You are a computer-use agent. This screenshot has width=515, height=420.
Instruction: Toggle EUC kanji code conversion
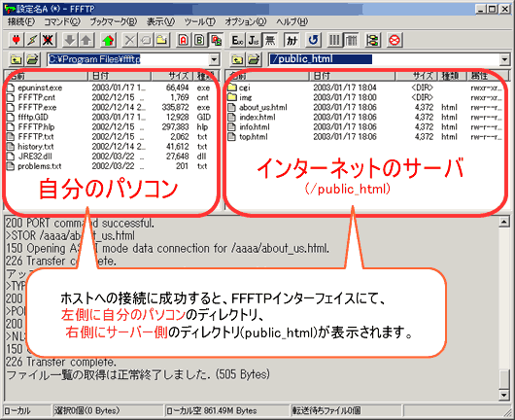pyautogui.click(x=237, y=41)
